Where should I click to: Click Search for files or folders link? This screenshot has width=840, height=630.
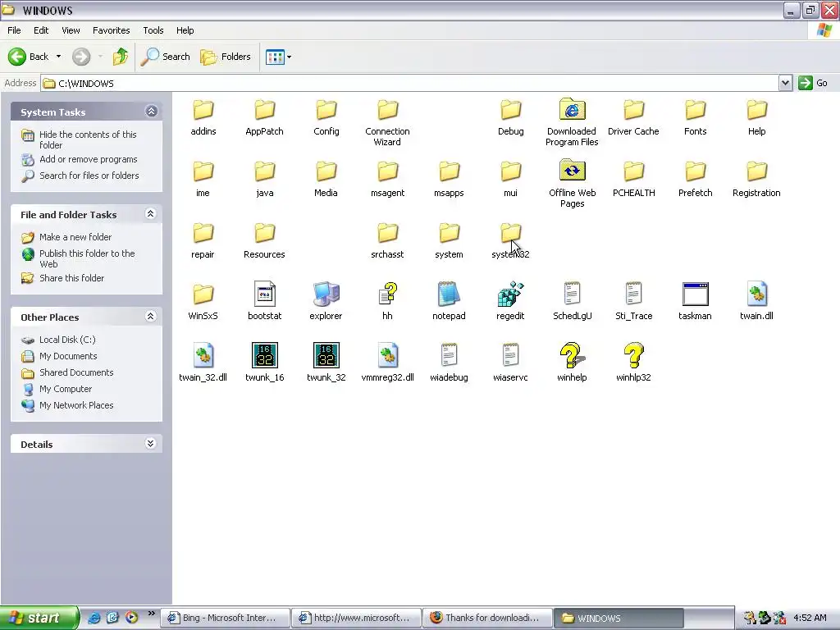(x=89, y=176)
